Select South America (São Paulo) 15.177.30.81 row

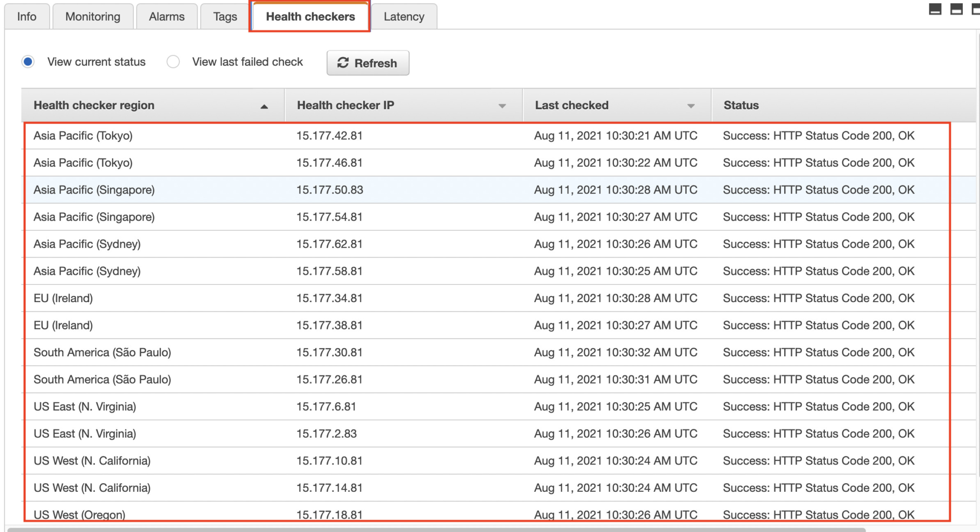coord(329,352)
